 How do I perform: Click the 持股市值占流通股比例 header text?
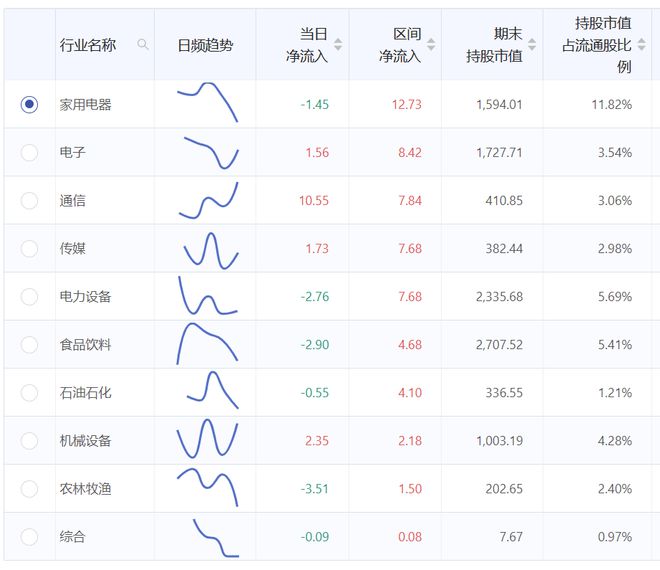[597, 45]
